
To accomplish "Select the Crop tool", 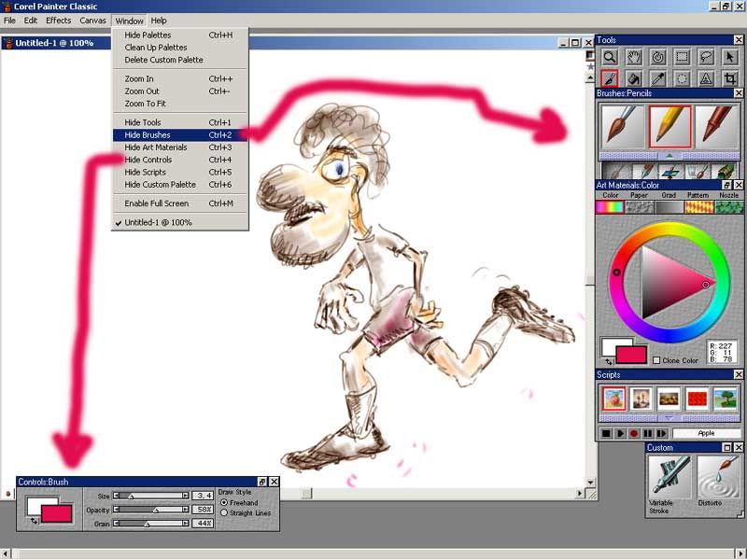I will (x=730, y=78).
